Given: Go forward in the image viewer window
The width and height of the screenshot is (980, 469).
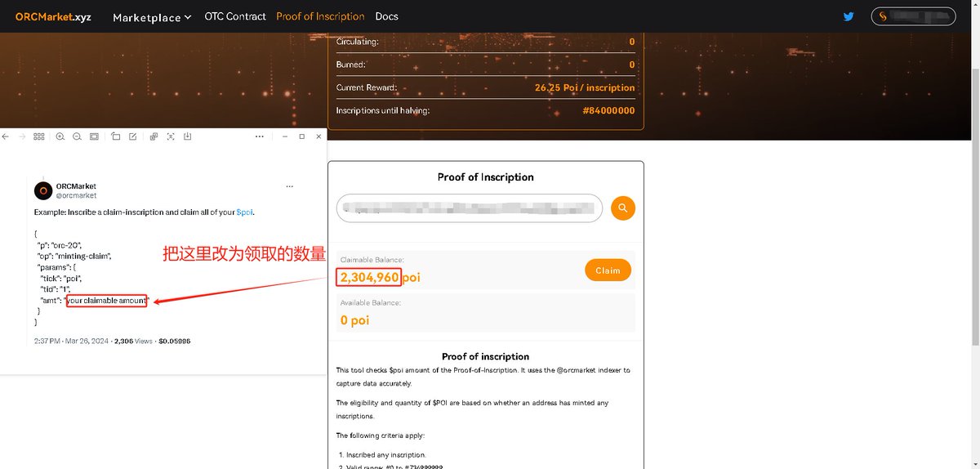Looking at the screenshot, I should pyautogui.click(x=22, y=136).
